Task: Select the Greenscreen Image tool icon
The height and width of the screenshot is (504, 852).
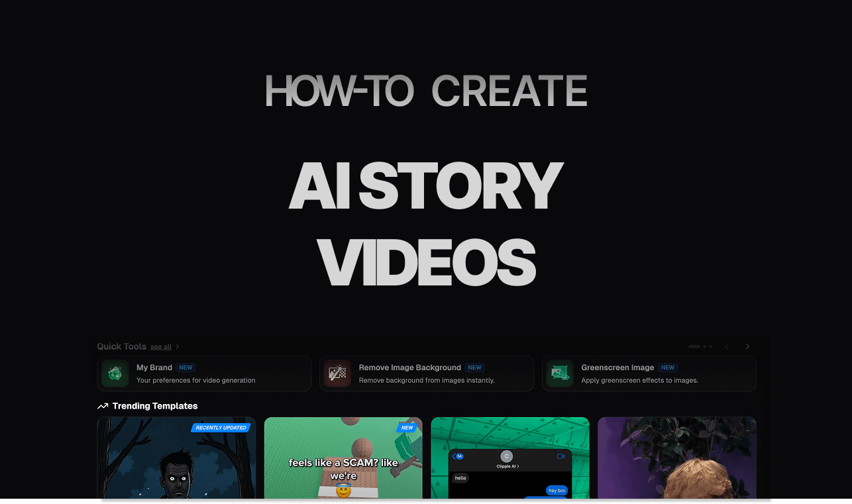Action: point(560,373)
